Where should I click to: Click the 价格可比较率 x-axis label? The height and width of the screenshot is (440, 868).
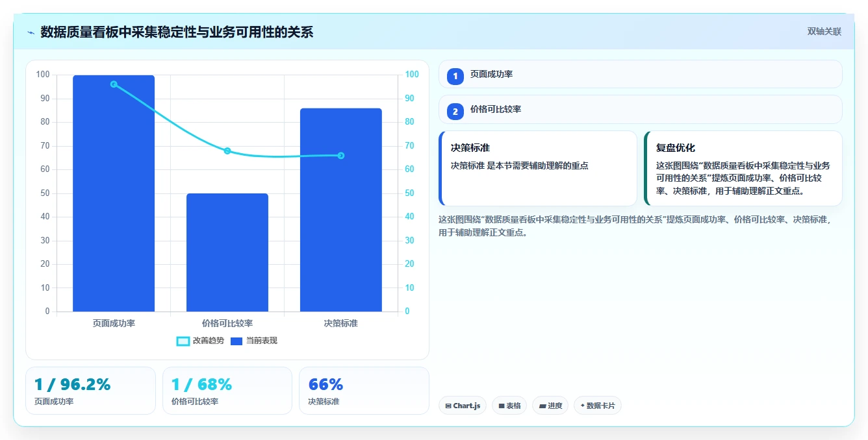(227, 323)
